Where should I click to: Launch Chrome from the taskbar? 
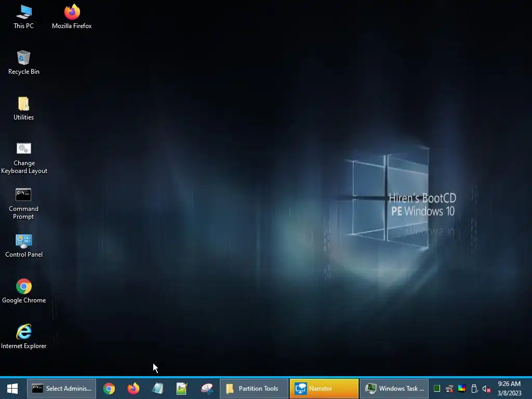[109, 389]
